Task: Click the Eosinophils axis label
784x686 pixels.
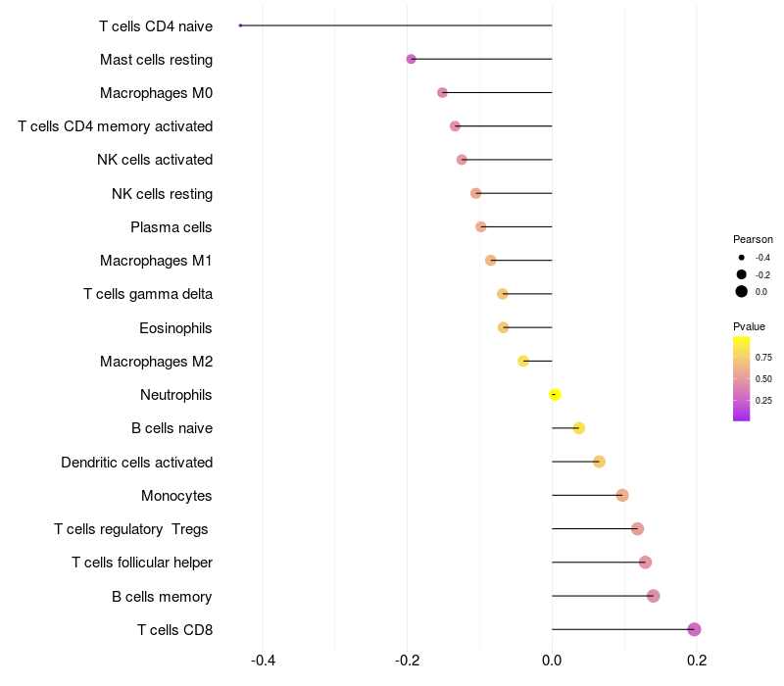Action: 175,327
